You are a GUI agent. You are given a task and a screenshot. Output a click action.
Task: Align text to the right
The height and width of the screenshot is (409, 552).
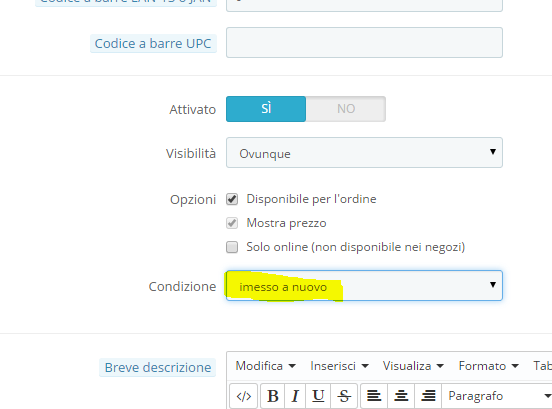coord(428,396)
